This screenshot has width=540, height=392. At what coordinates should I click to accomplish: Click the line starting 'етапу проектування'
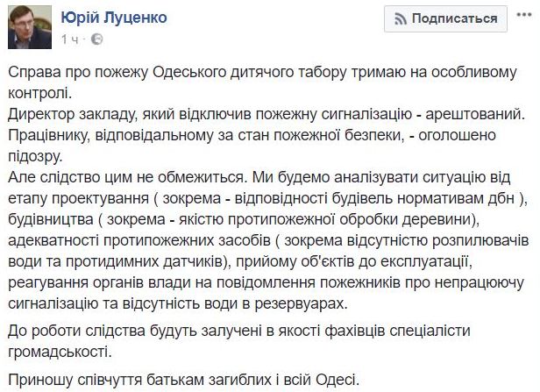coord(267,199)
